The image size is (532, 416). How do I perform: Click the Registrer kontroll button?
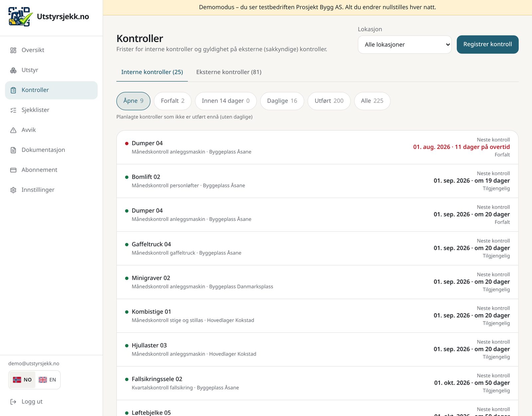487,45
